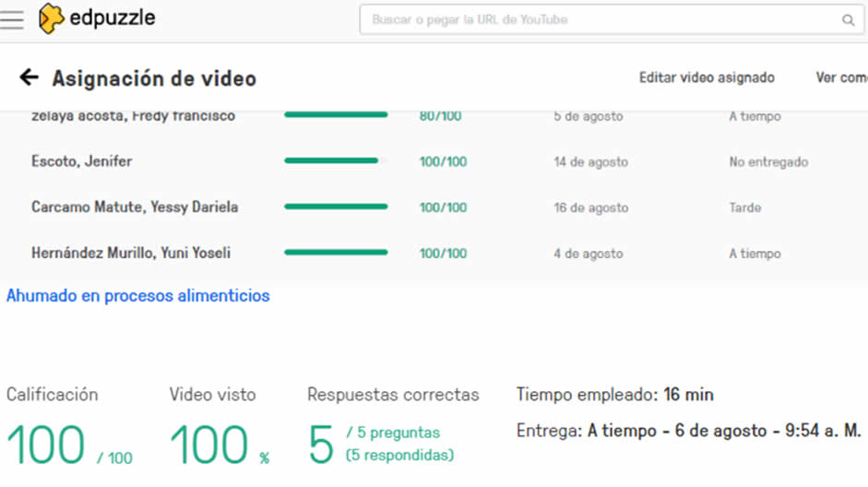Click Hernández Murillo's A tiempo status
The height and width of the screenshot is (487, 868).
(755, 254)
